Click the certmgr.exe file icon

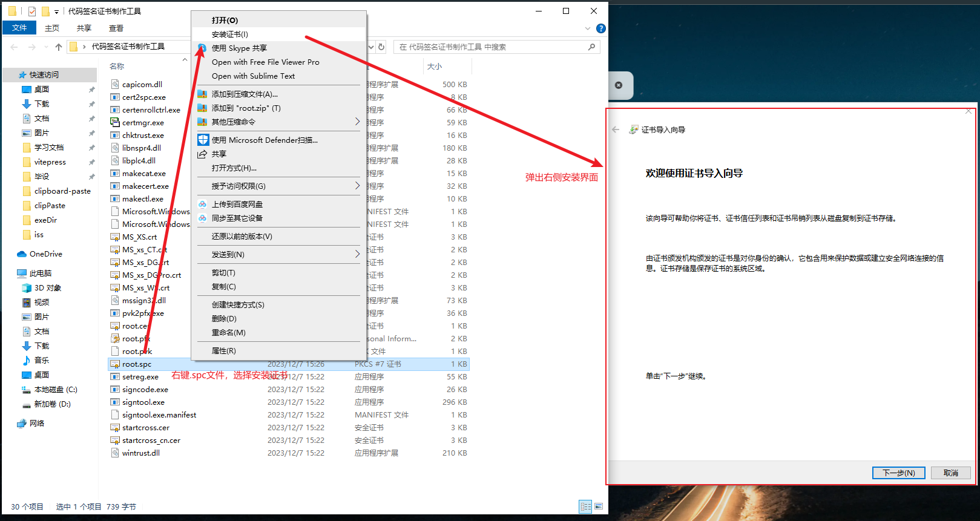(x=115, y=122)
